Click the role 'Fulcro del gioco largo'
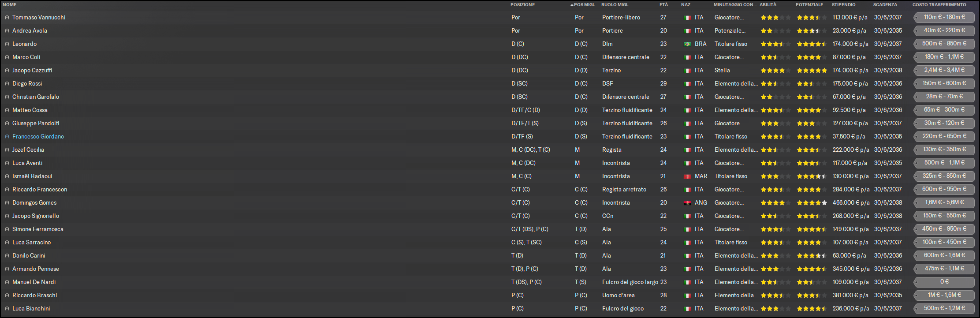Viewport: 980px width, 318px height. [630, 282]
